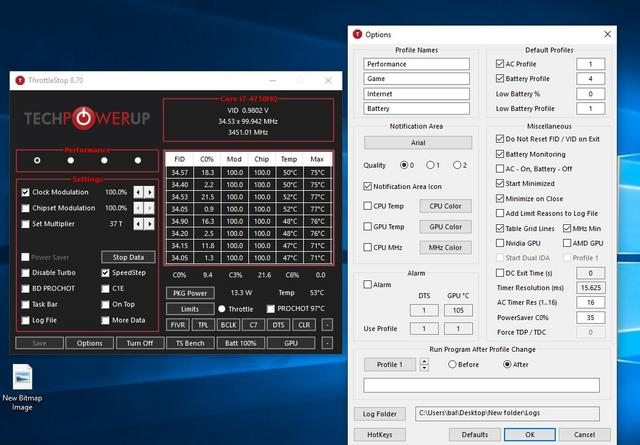Select the Before radio option

click(x=449, y=365)
